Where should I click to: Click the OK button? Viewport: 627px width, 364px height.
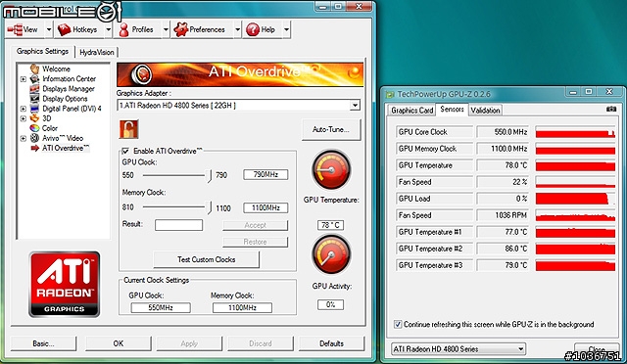119,343
